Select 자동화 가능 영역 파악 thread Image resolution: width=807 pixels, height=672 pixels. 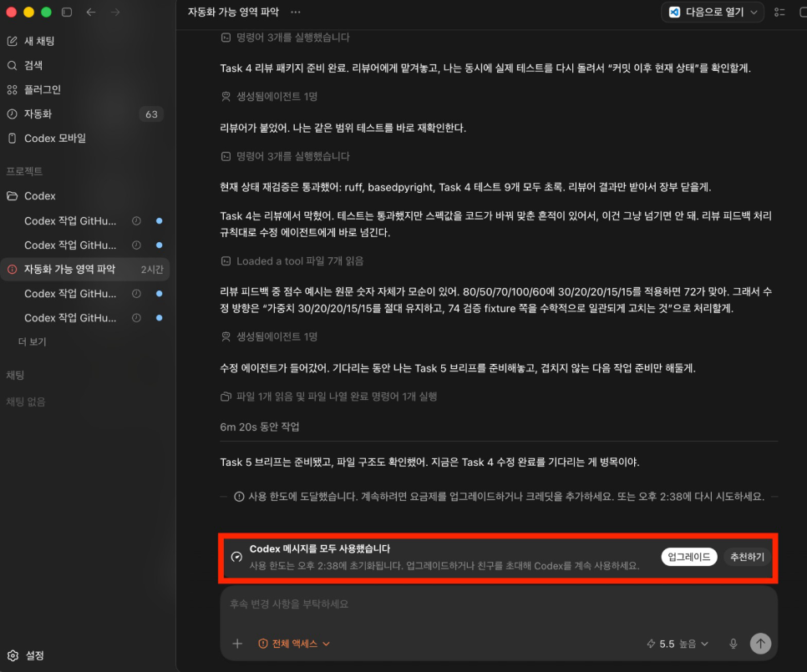85,270
